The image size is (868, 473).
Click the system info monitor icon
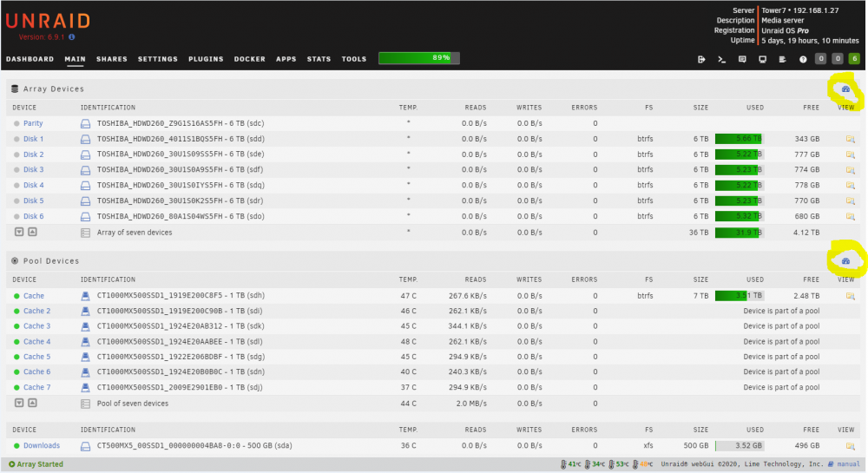click(762, 59)
